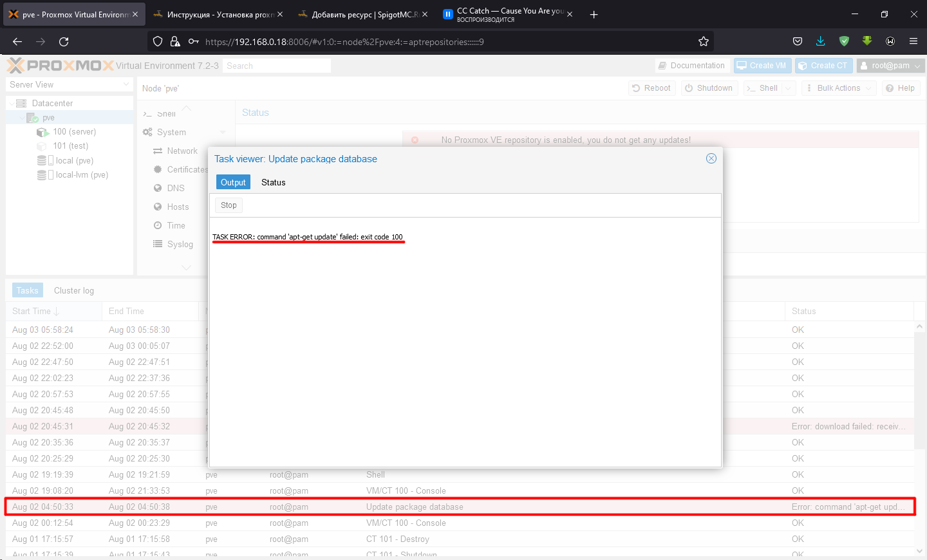Reload the page with the refresh icon
This screenshot has height=560, width=927.
click(x=64, y=41)
